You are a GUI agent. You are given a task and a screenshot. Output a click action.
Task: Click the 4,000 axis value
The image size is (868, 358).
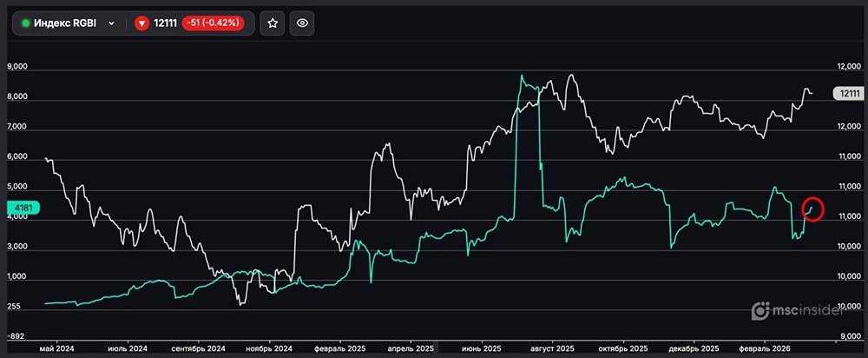tap(16, 217)
